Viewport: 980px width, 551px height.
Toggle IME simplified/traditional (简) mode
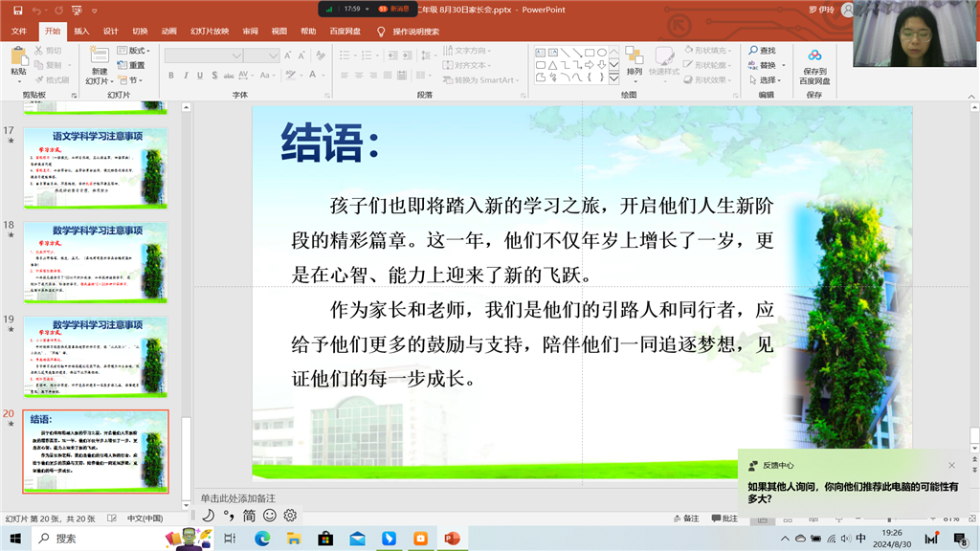249,516
